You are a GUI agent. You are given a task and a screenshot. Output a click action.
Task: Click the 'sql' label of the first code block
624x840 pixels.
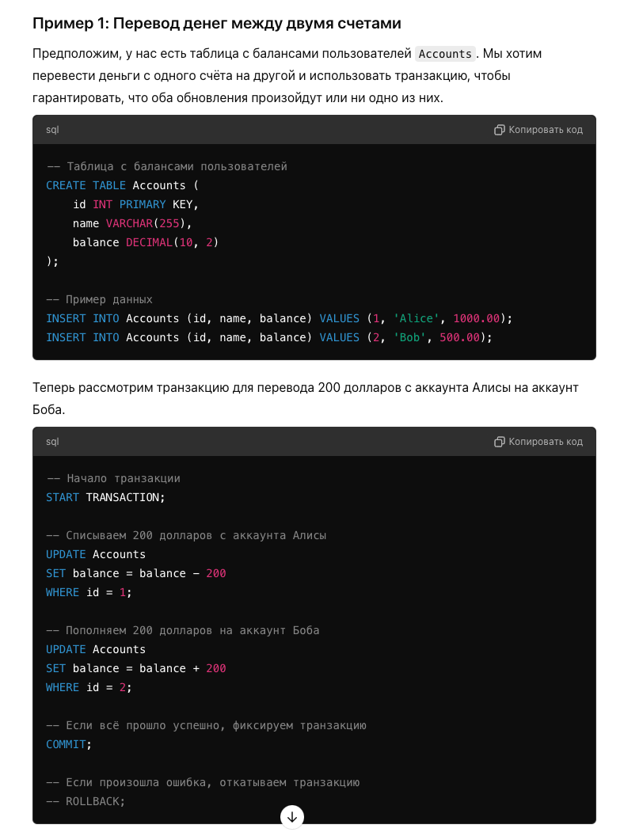pos(52,130)
